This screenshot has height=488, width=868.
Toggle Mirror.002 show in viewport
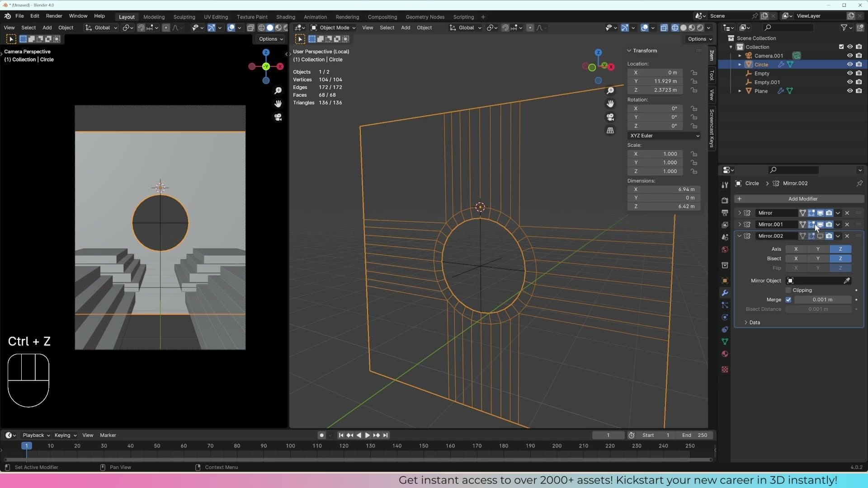tap(820, 236)
